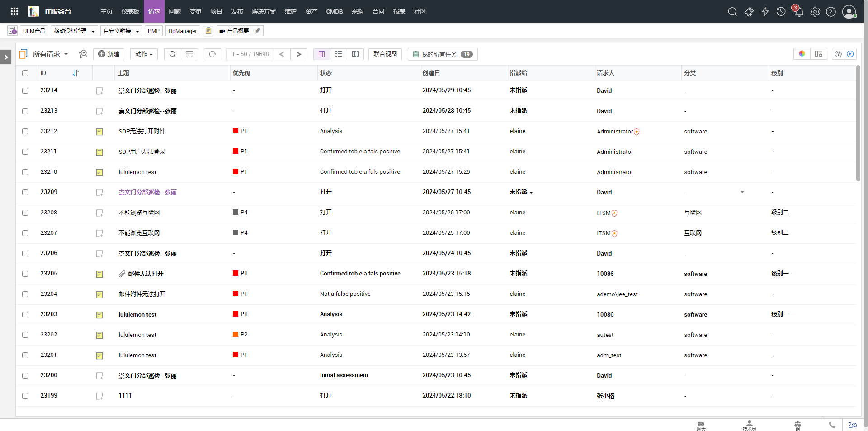868x431 pixels.
Task: Select the checkbox for request 23205
Action: pos(25,274)
